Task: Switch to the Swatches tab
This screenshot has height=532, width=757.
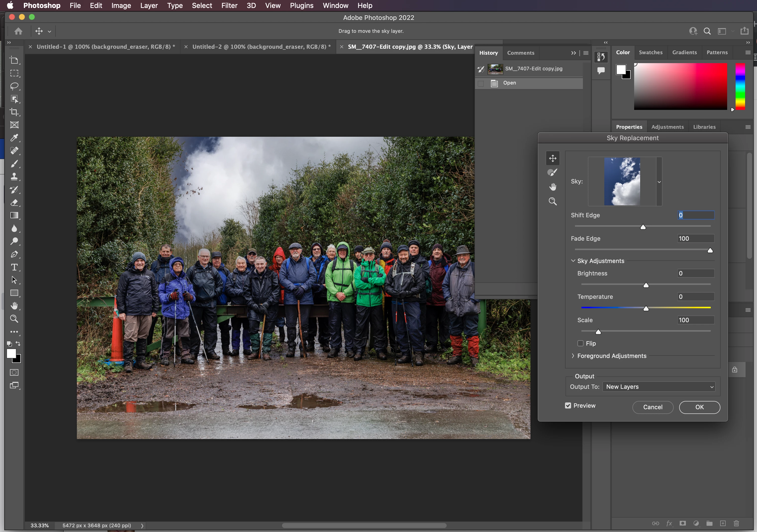Action: coord(650,52)
